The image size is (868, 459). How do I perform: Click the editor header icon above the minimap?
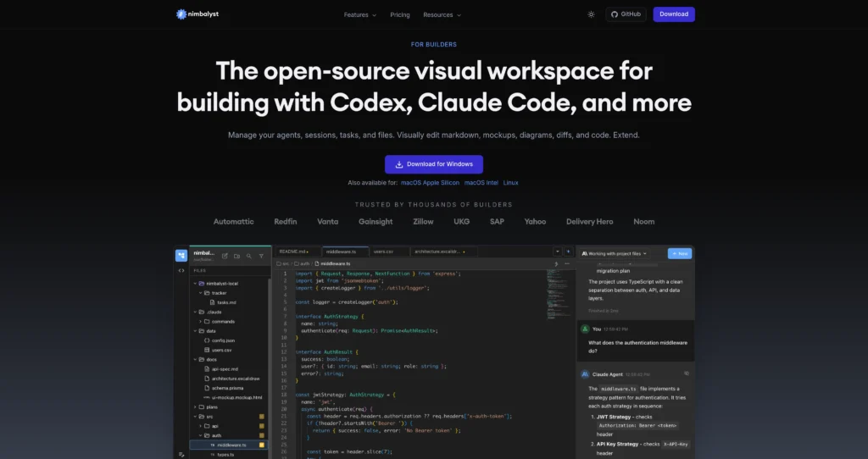point(556,263)
